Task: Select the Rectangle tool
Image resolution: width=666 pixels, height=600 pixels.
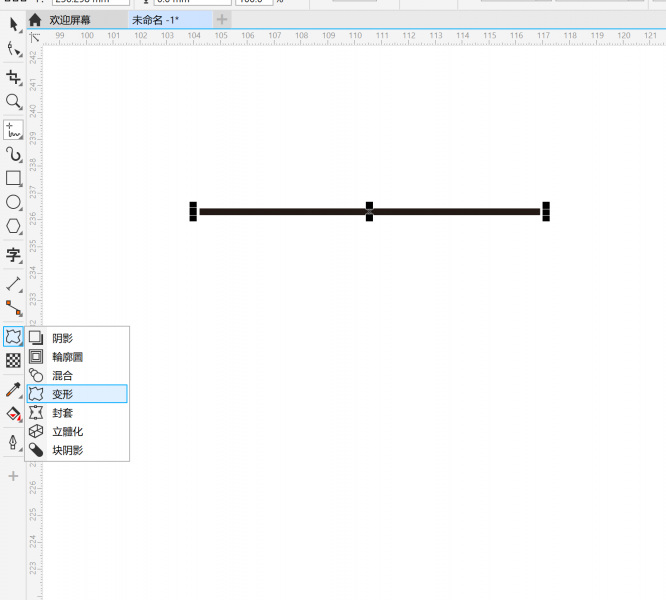Action: coord(14,178)
